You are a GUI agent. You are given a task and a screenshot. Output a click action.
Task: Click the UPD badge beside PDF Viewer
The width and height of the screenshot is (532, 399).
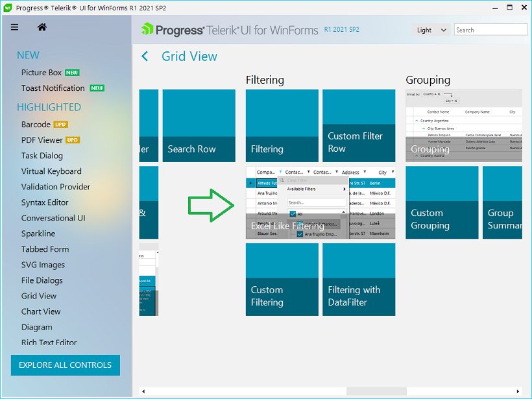click(73, 140)
